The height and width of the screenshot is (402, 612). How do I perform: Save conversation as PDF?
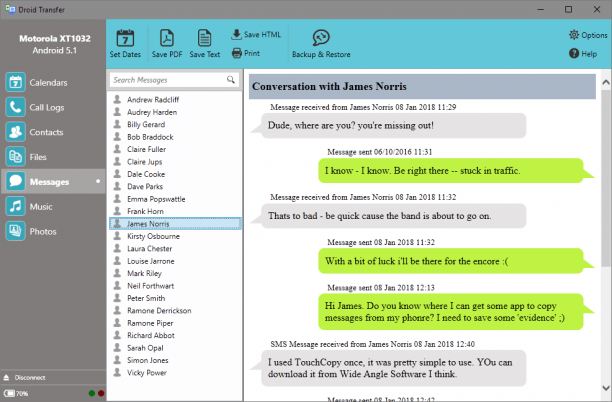[x=167, y=43]
